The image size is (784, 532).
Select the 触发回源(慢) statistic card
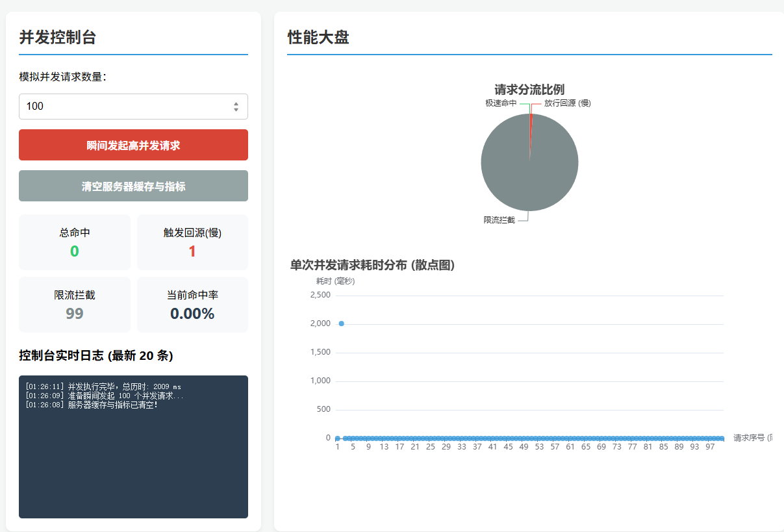click(x=192, y=242)
